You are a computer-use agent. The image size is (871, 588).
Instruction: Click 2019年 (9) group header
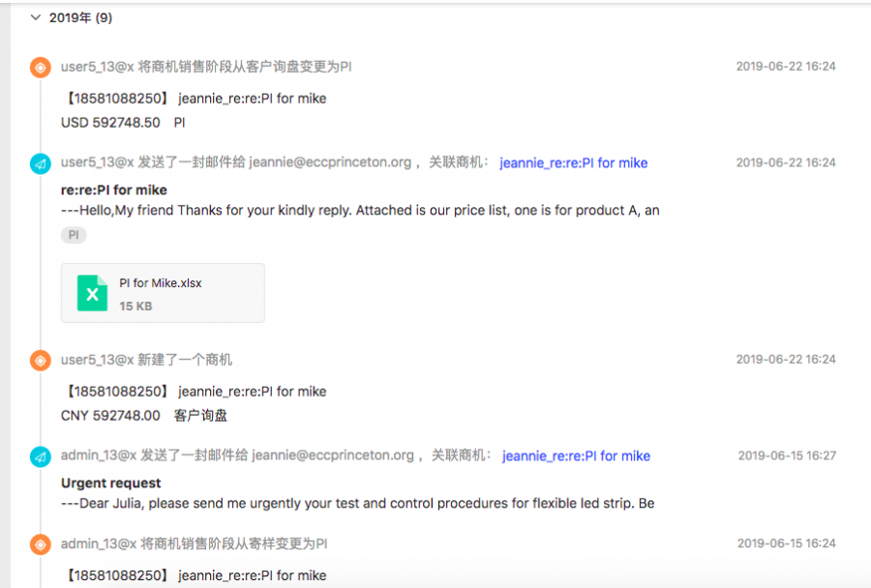80,17
